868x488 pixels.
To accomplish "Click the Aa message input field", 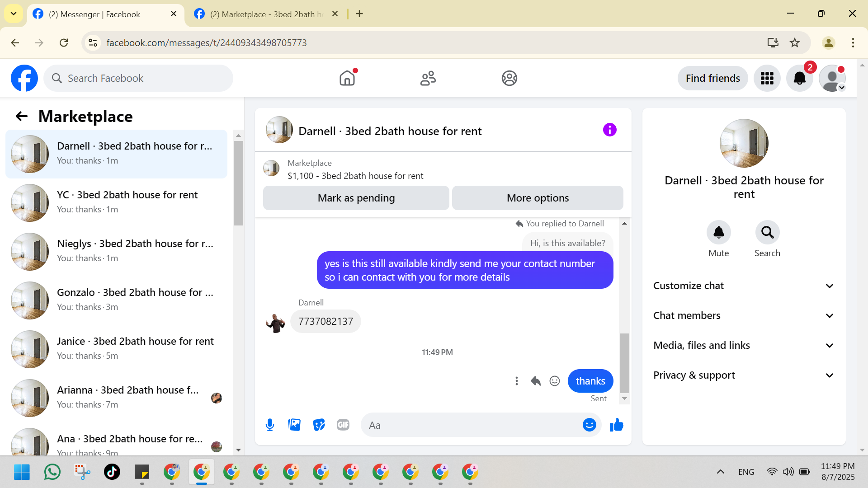I will pyautogui.click(x=470, y=425).
